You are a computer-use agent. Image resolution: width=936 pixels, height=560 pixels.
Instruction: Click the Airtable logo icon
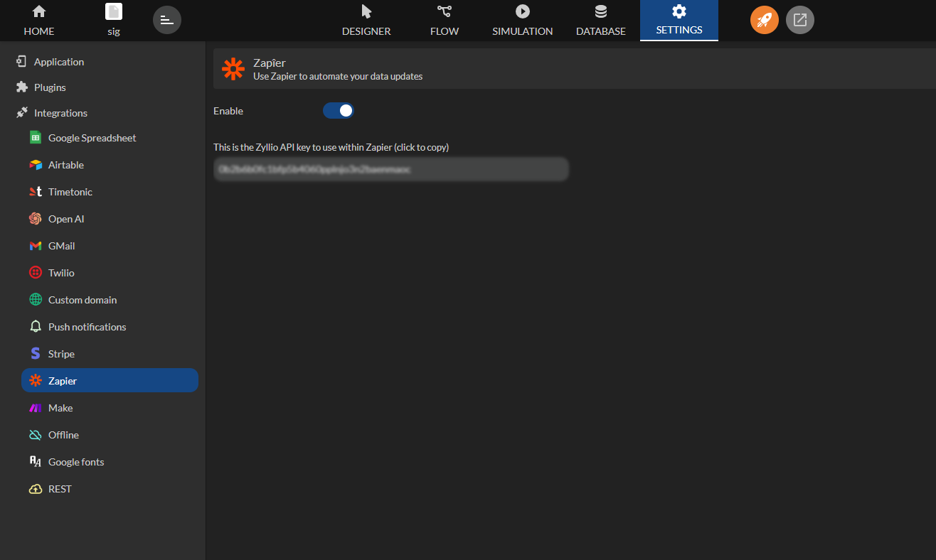[x=36, y=165]
